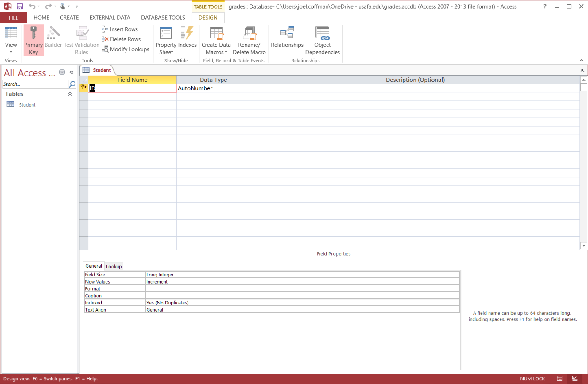This screenshot has width=588, height=384.
Task: Click the navigation pane Search box
Action: point(35,84)
